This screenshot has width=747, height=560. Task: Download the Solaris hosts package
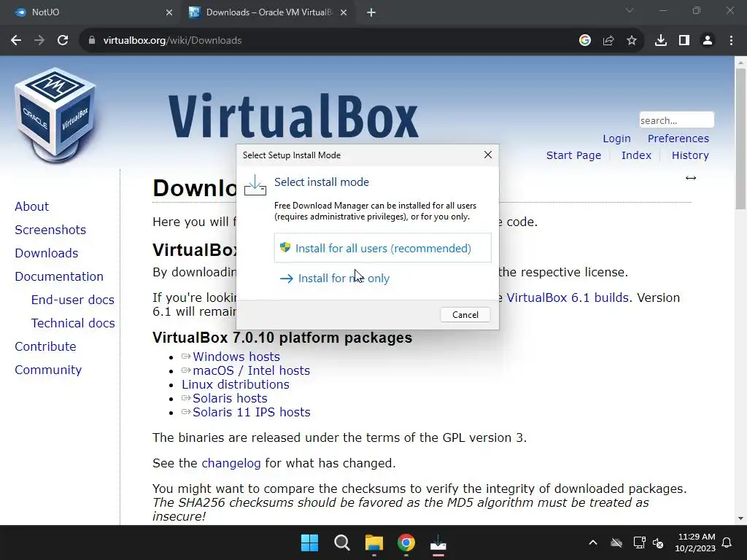pyautogui.click(x=230, y=398)
